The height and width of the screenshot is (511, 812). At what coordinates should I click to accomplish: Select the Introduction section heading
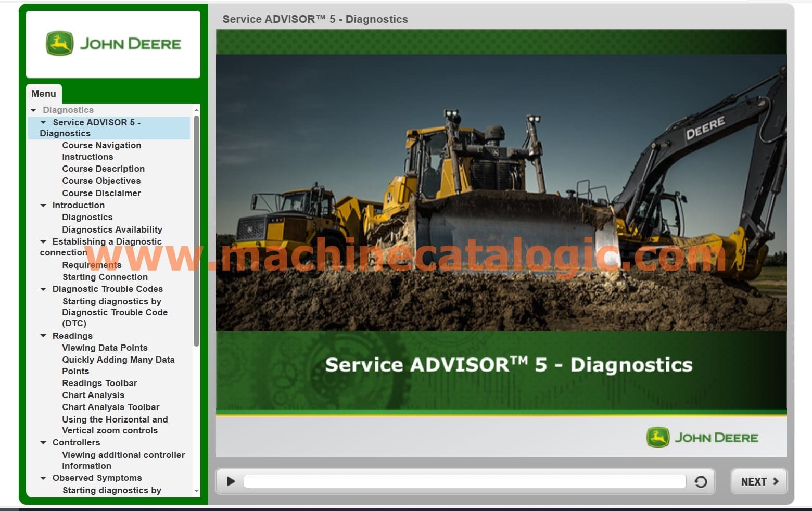tap(79, 205)
